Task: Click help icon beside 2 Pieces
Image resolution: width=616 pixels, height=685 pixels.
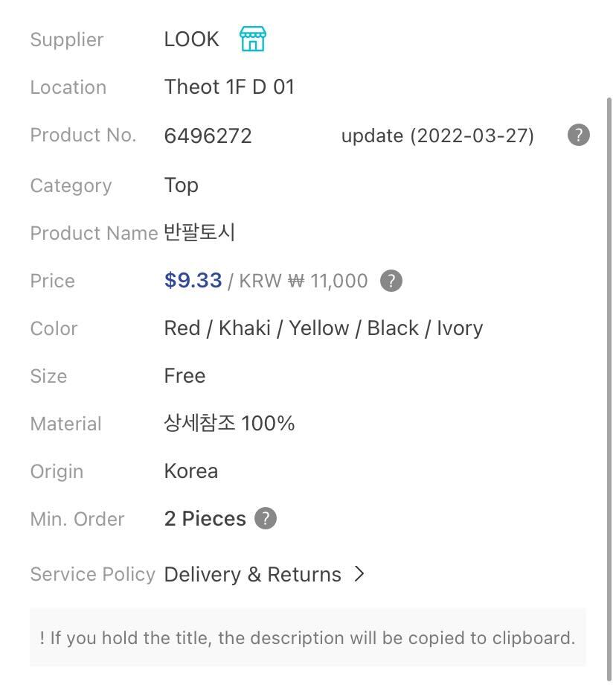Action: coord(266,518)
